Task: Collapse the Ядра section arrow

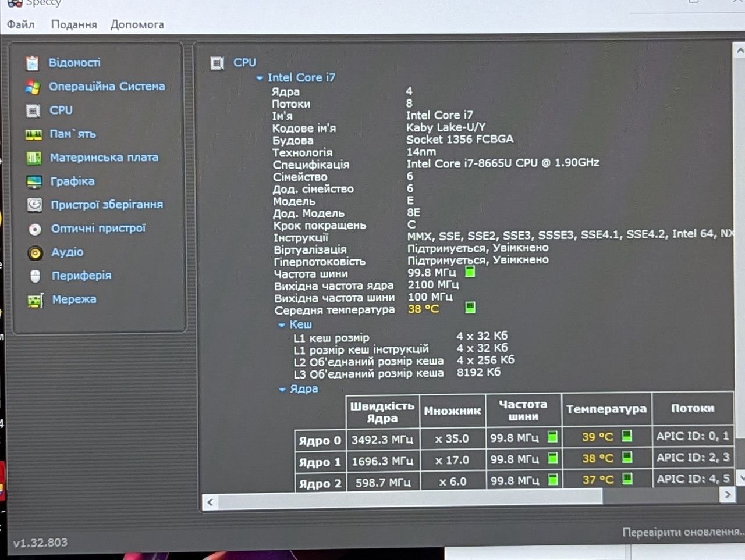Action: [x=282, y=389]
